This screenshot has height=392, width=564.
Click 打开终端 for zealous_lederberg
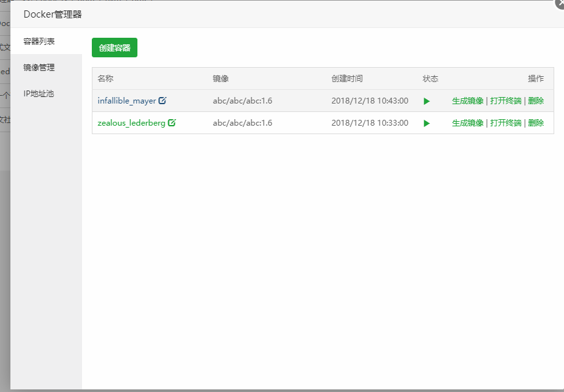click(506, 123)
